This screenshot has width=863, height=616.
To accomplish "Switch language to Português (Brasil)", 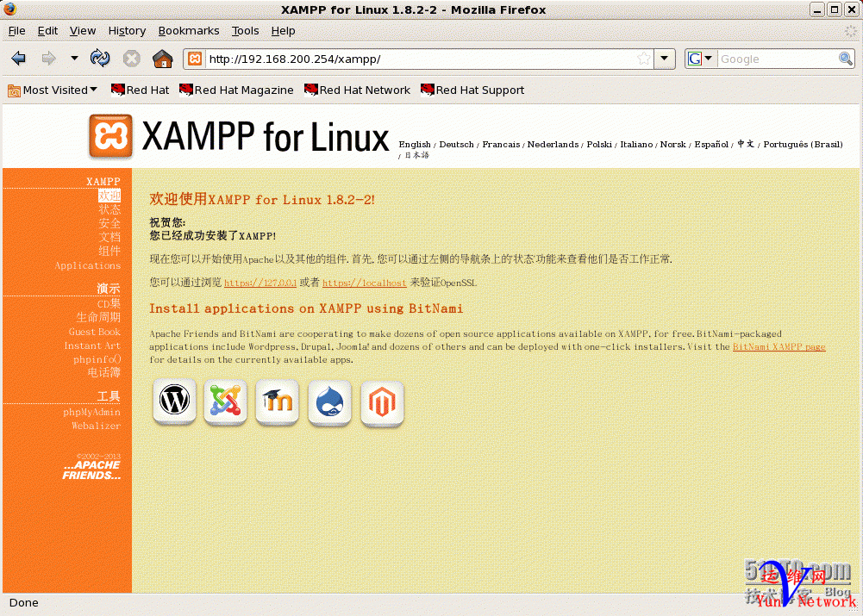I will 803,144.
